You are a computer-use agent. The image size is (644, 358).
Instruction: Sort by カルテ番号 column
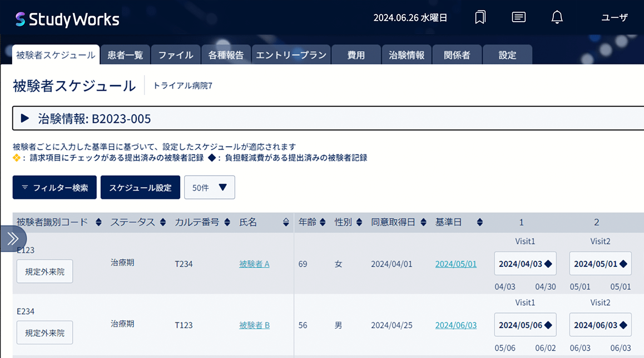click(x=227, y=222)
